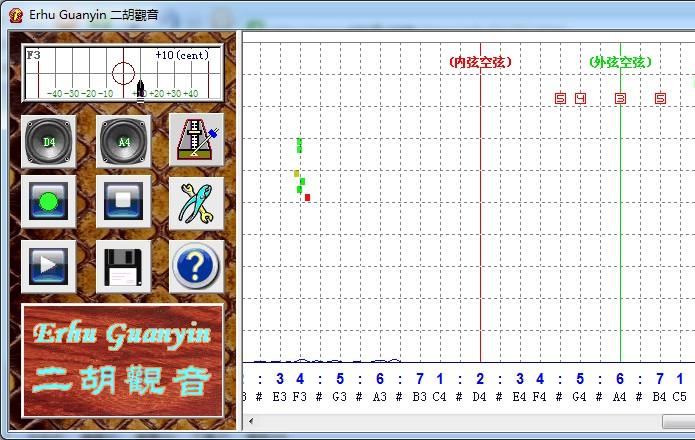The image size is (695, 440).
Task: Click the D4 note on the pitch axis
Action: point(480,397)
